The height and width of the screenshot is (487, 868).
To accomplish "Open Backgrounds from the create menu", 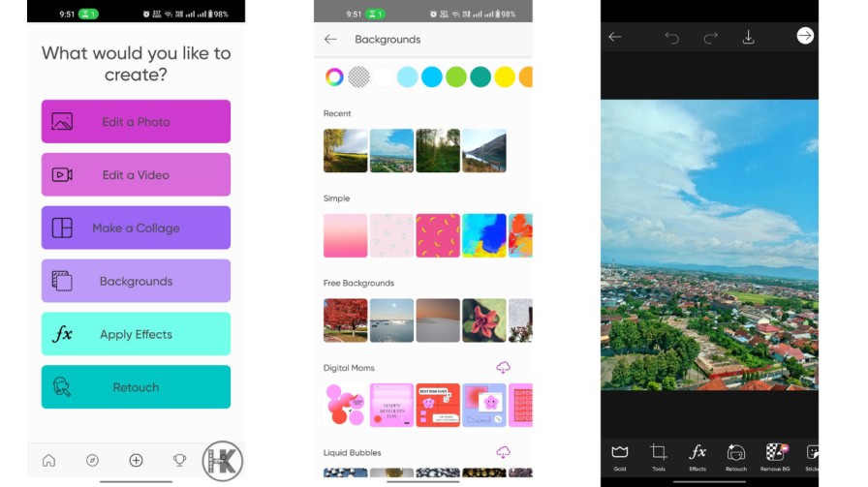I will (x=136, y=281).
